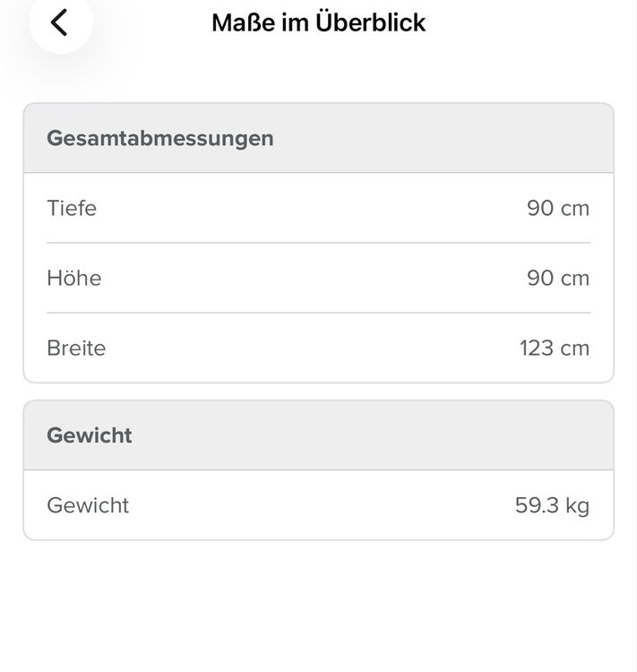Select the Maße im Überblick title
Screen dimensions: 637x672
point(319,22)
